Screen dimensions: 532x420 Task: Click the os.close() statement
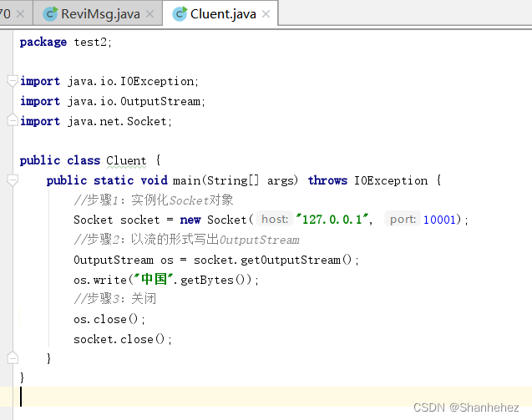pyautogui.click(x=109, y=319)
